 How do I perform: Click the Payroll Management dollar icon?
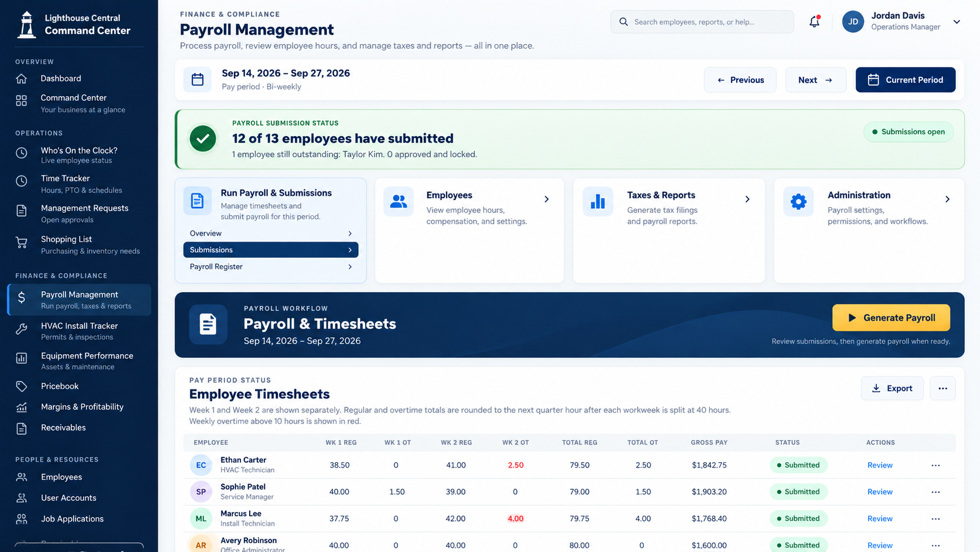coord(22,298)
